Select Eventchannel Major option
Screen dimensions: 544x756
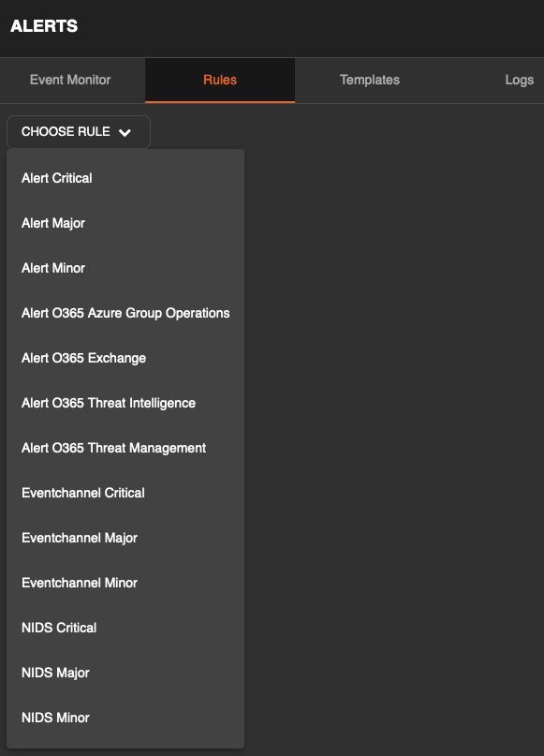(125, 538)
